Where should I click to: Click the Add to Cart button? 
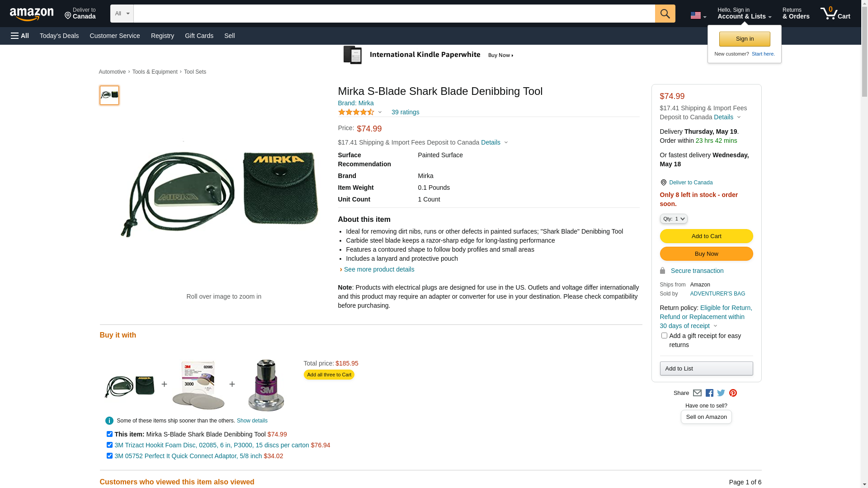tap(706, 236)
